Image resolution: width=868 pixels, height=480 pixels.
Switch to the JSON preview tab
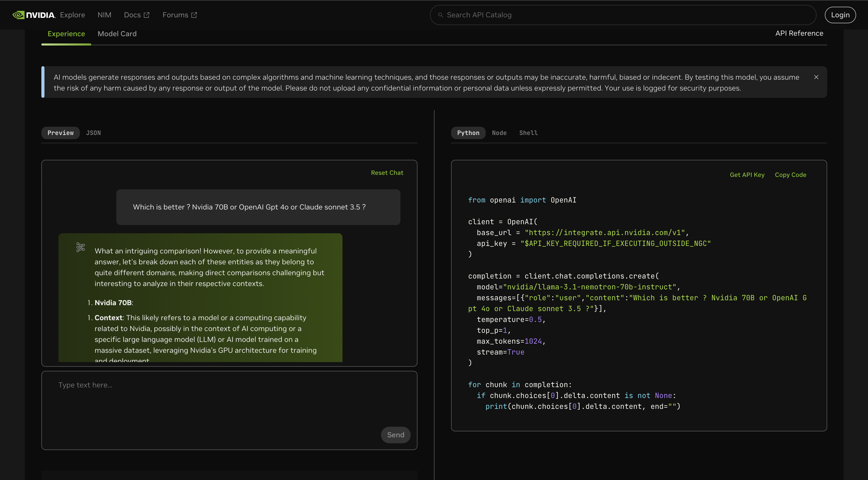(93, 132)
